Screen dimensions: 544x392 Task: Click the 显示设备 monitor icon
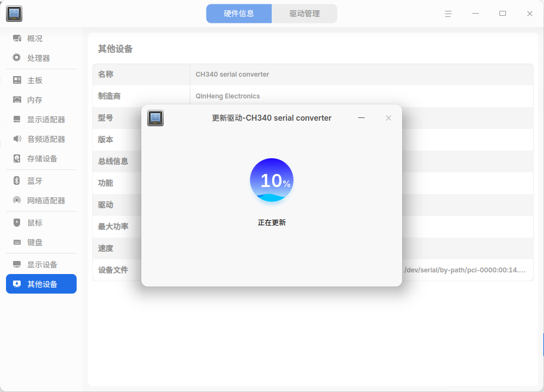coord(17,265)
